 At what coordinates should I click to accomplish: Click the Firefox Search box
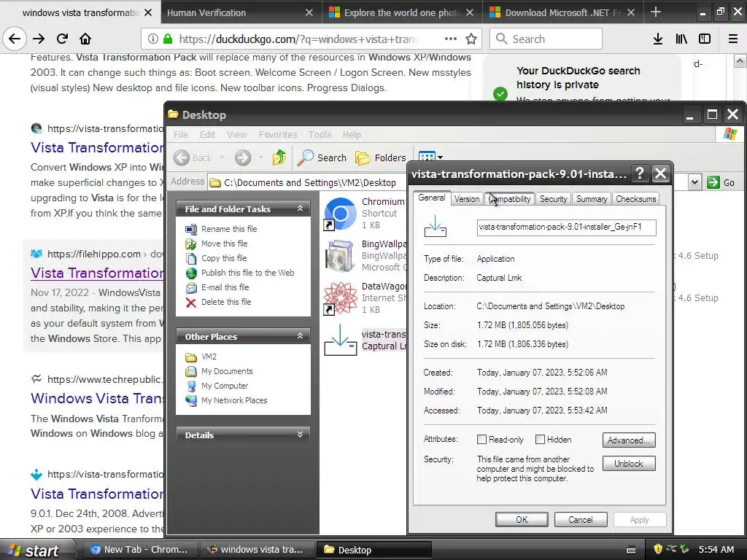coord(546,39)
